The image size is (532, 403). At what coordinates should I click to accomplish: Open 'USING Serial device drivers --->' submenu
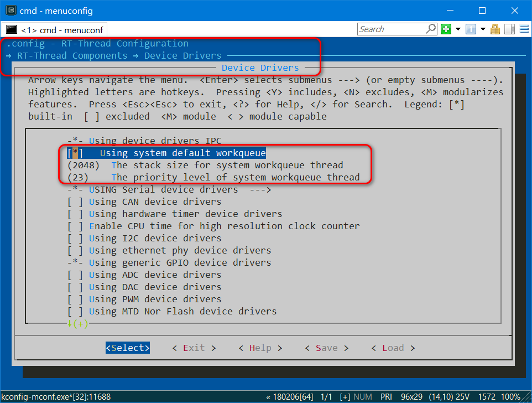[170, 190]
